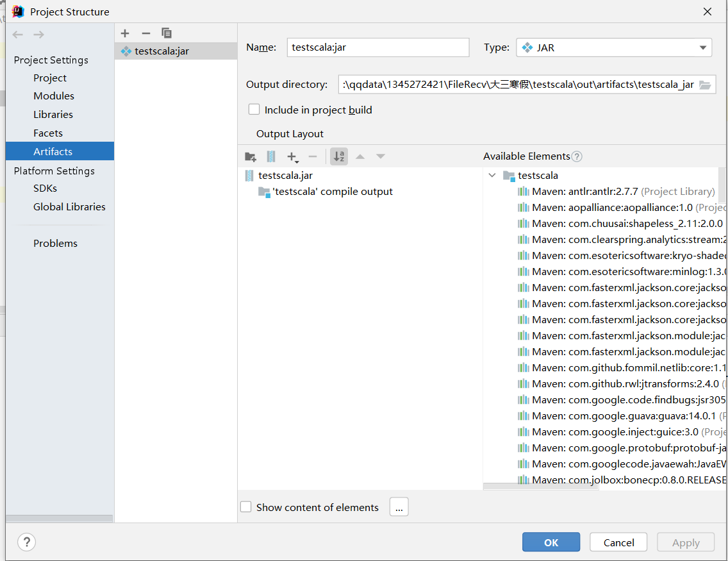Move element down in output layout
Screen dimensions: 728x561
(x=381, y=156)
